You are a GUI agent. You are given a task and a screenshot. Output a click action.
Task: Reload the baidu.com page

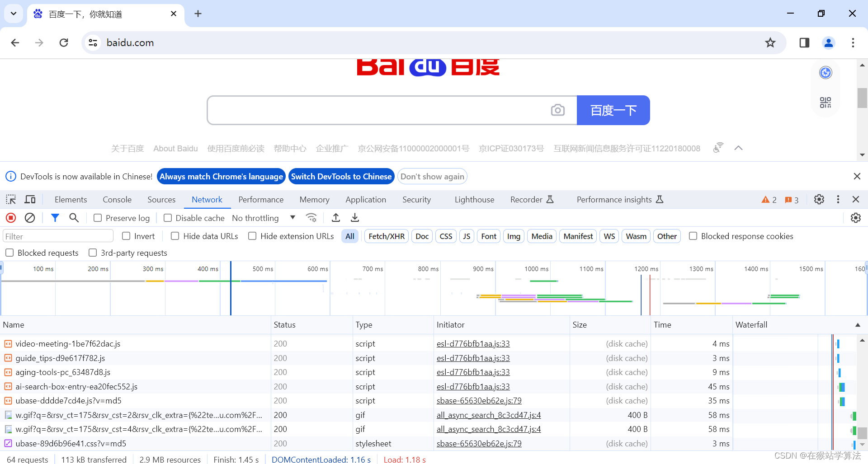(64, 43)
